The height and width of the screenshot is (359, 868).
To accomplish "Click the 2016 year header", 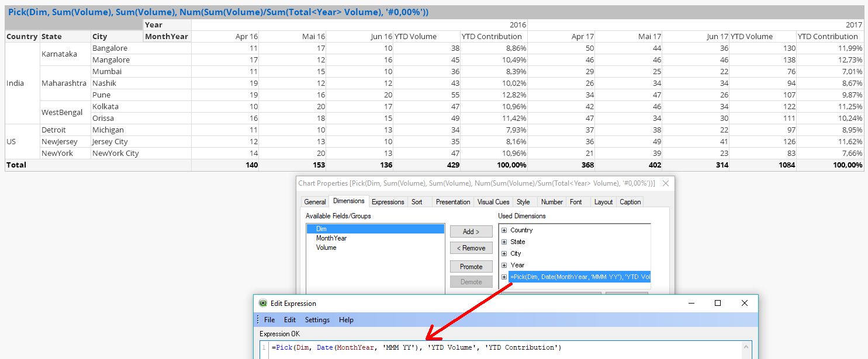I will tap(359, 25).
